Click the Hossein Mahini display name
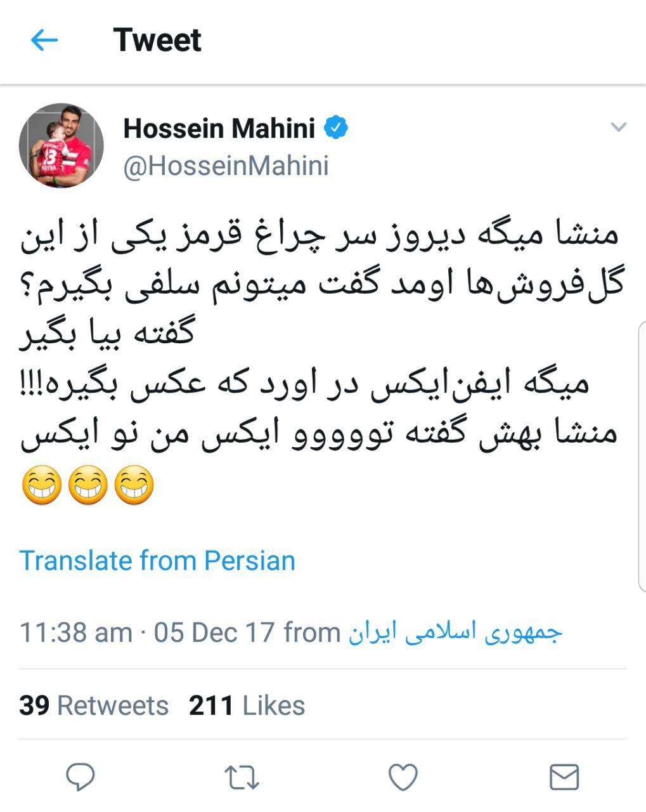This screenshot has width=646, height=812. click(x=219, y=129)
